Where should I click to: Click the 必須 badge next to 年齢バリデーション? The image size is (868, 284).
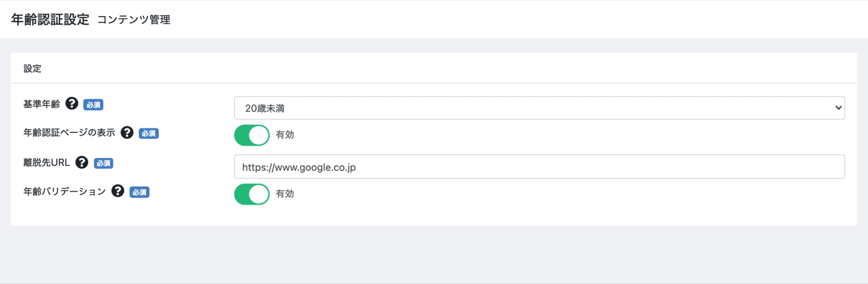(139, 192)
